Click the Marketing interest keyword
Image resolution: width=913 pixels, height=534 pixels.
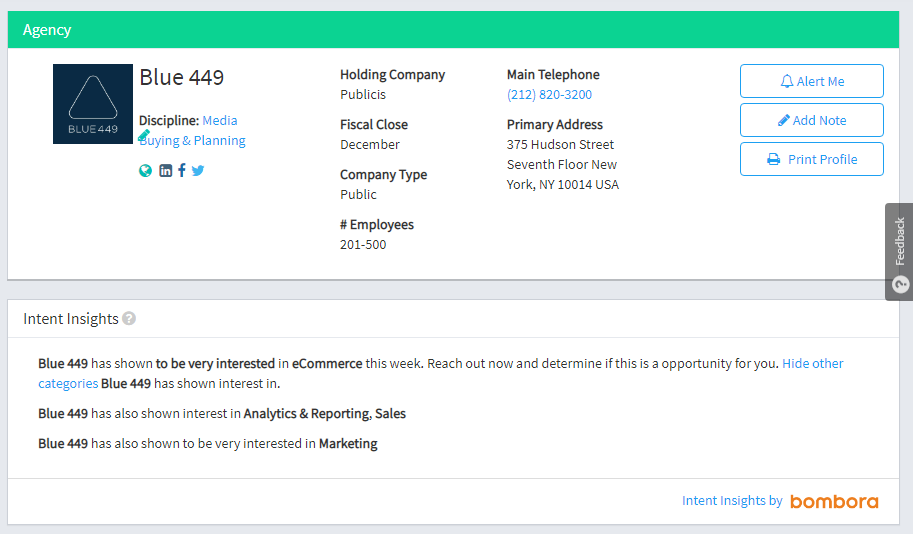[348, 444]
